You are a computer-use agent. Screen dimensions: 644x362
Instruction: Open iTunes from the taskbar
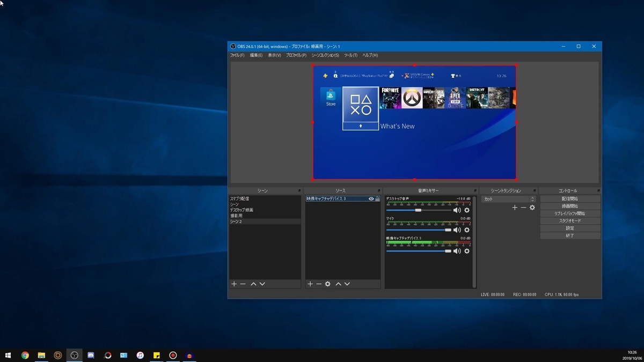[140, 355]
